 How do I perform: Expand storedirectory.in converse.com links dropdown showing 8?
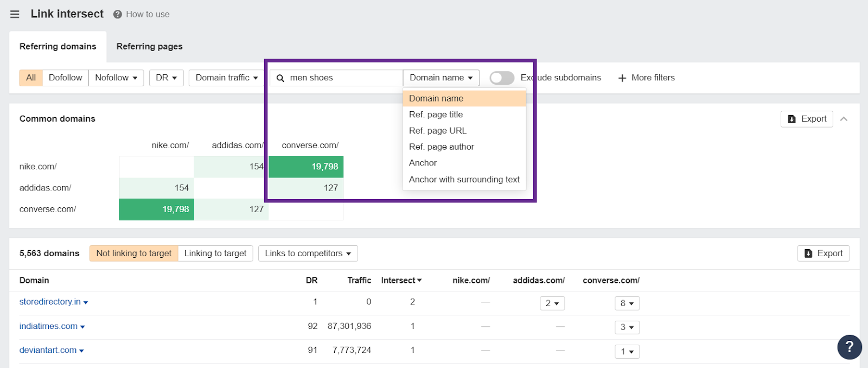(627, 303)
